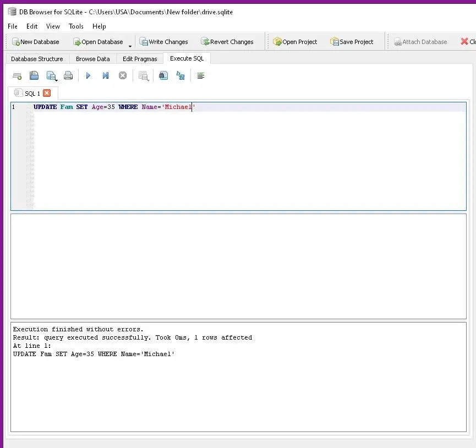Click Attach Database toolbar button

[x=420, y=42]
